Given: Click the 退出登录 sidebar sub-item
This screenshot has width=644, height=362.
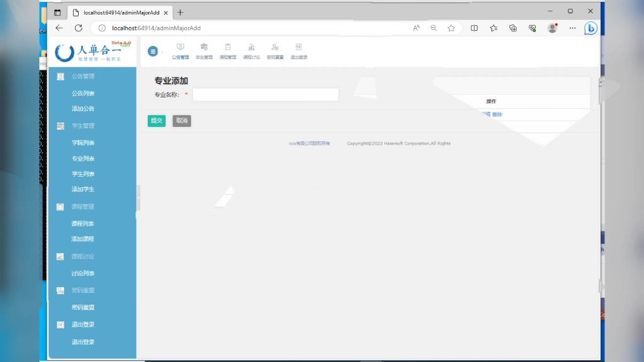Looking at the screenshot, I should [x=83, y=342].
